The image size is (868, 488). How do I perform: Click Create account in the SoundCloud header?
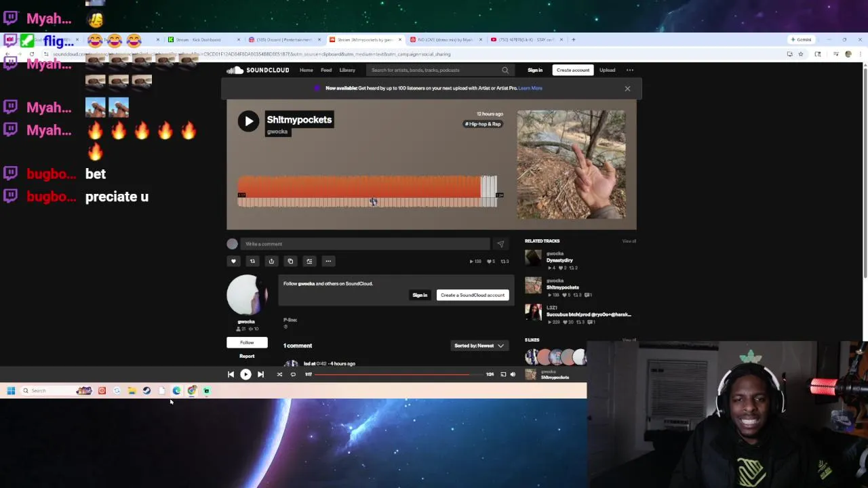click(x=573, y=70)
